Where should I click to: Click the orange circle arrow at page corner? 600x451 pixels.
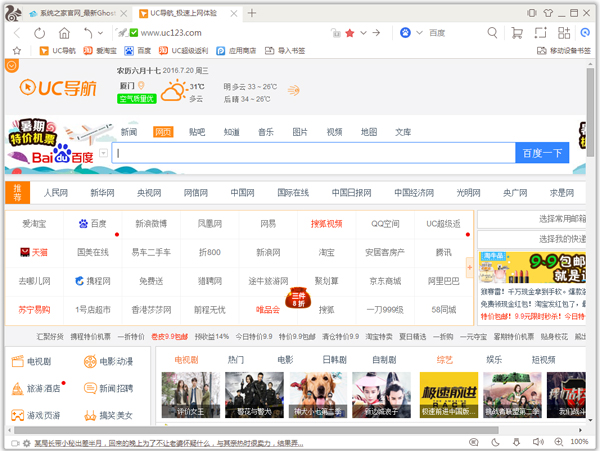[11, 66]
